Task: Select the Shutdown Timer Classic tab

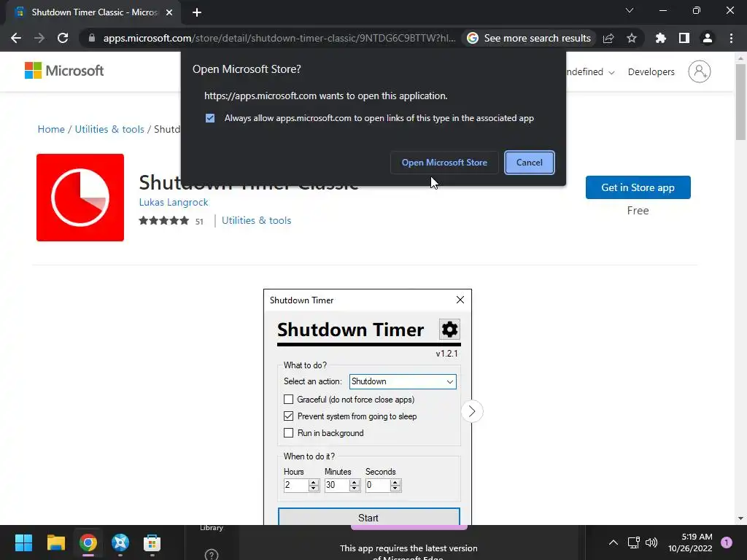Action: click(93, 12)
